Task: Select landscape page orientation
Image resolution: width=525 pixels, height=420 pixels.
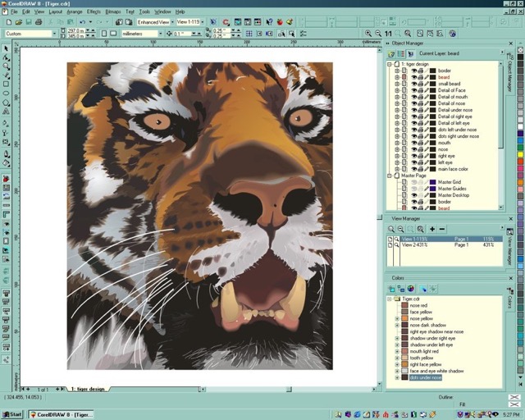Action: pyautogui.click(x=113, y=34)
